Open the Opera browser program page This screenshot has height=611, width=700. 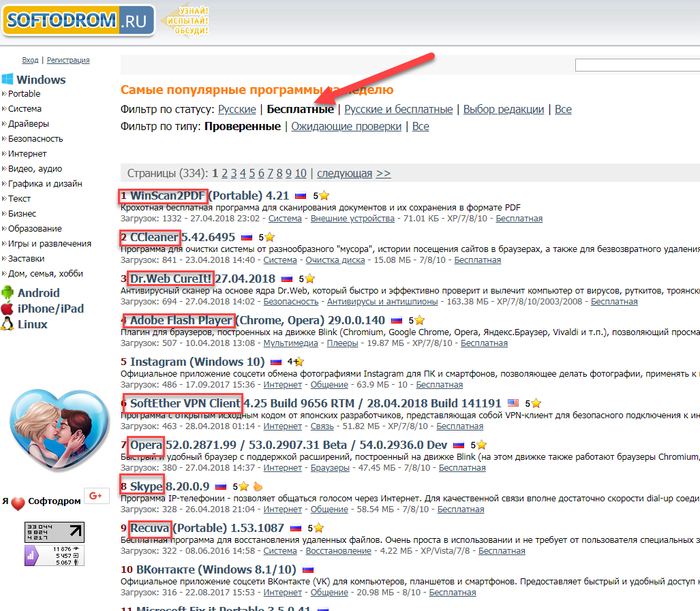pos(288,445)
